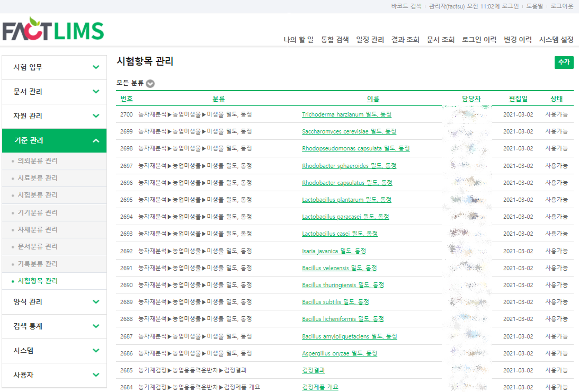579x392 pixels.
Task: Click the 시험항목 관리 page heading
Action: [x=145, y=61]
